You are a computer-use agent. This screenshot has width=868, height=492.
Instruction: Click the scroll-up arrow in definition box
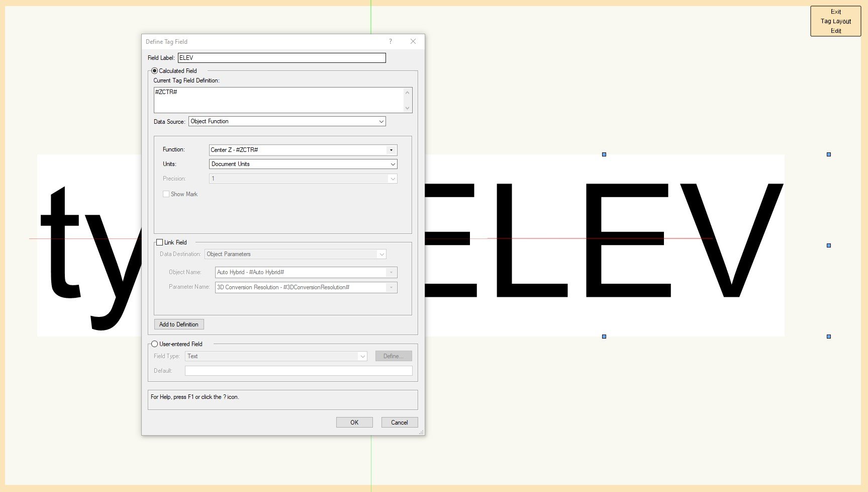point(407,92)
